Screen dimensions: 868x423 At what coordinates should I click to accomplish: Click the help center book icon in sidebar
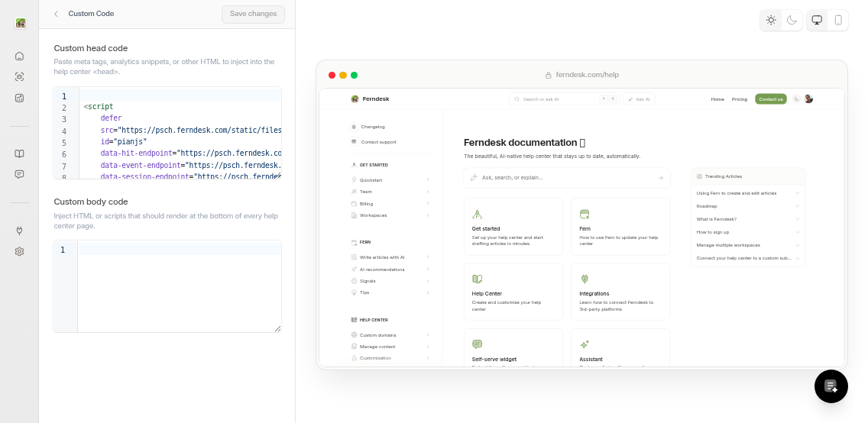coord(19,153)
